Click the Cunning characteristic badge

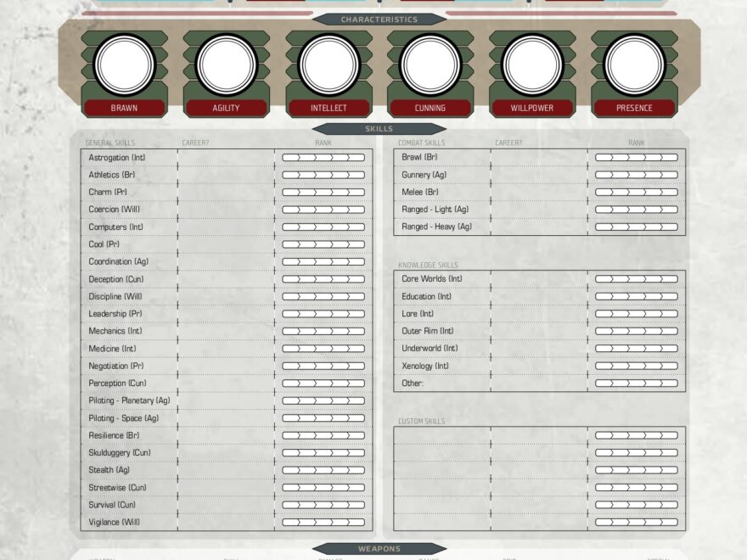(432, 108)
